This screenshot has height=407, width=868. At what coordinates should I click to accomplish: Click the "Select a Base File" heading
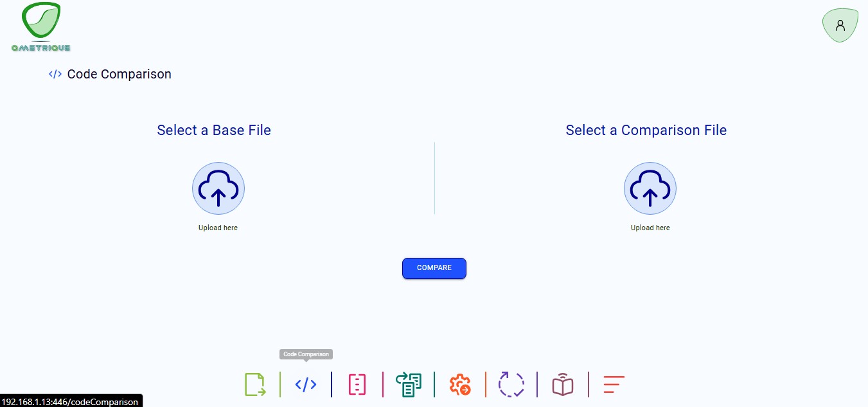[x=214, y=130]
